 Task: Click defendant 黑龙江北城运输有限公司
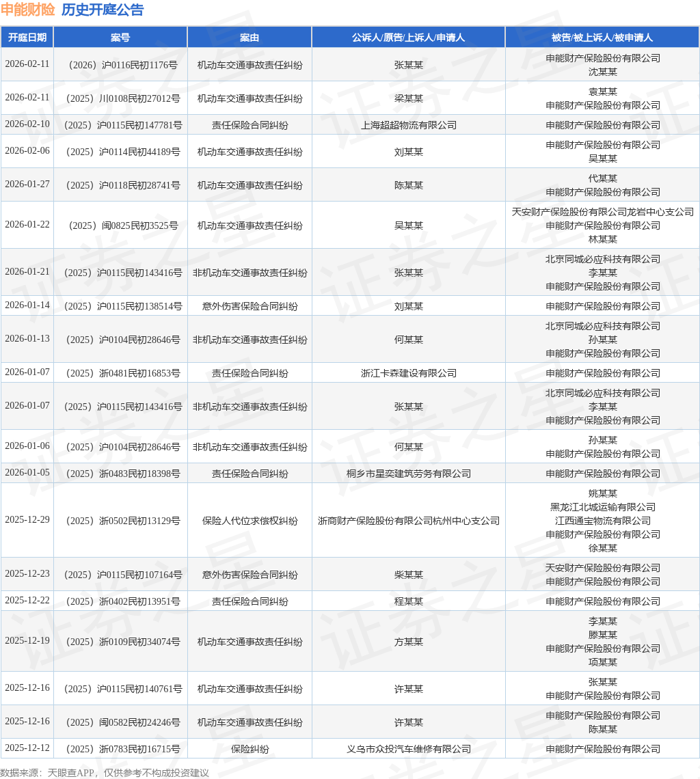coord(602,507)
